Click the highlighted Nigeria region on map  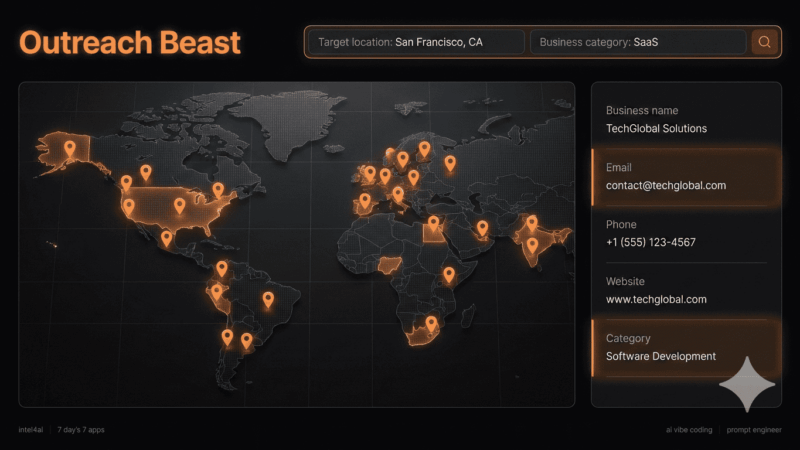(390, 265)
